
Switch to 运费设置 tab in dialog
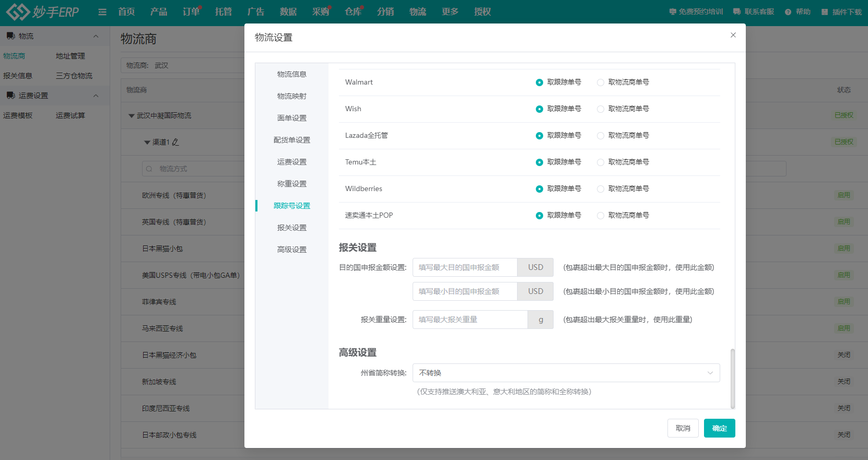292,162
